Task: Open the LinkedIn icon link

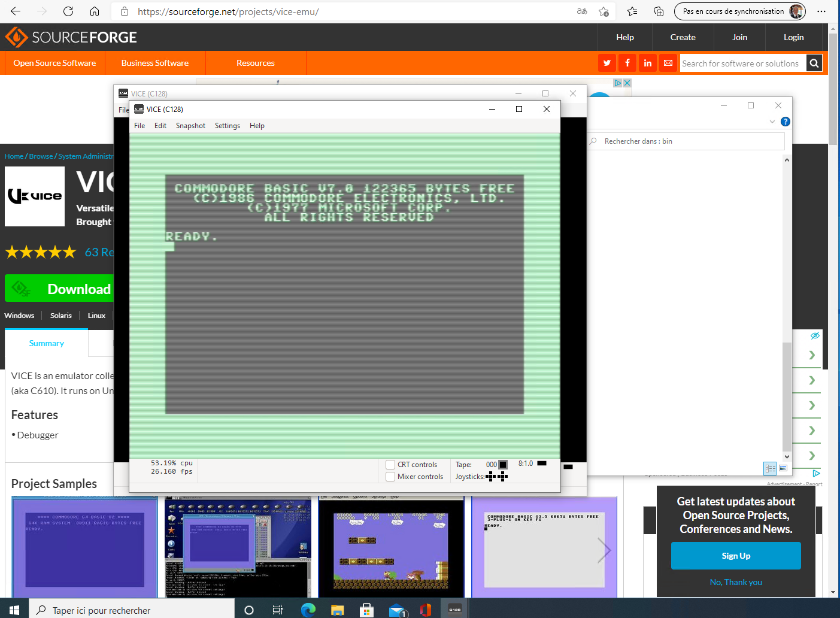Action: [x=648, y=63]
